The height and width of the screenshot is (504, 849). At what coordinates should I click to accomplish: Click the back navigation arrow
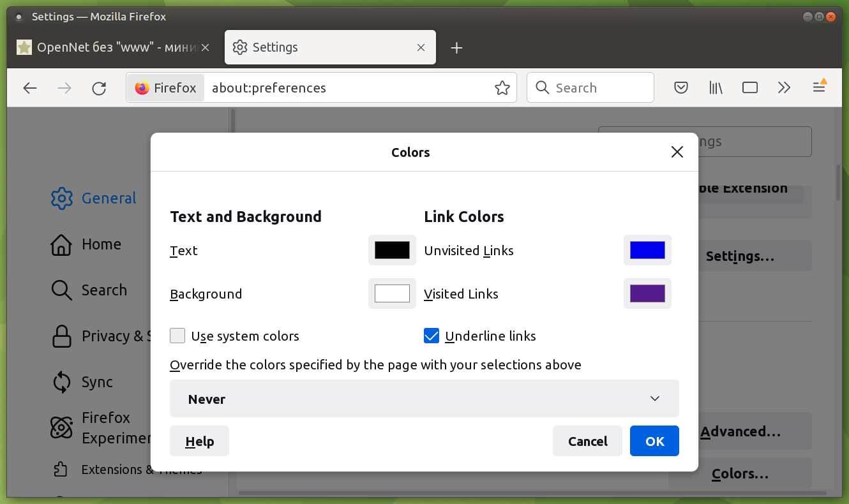pyautogui.click(x=30, y=88)
